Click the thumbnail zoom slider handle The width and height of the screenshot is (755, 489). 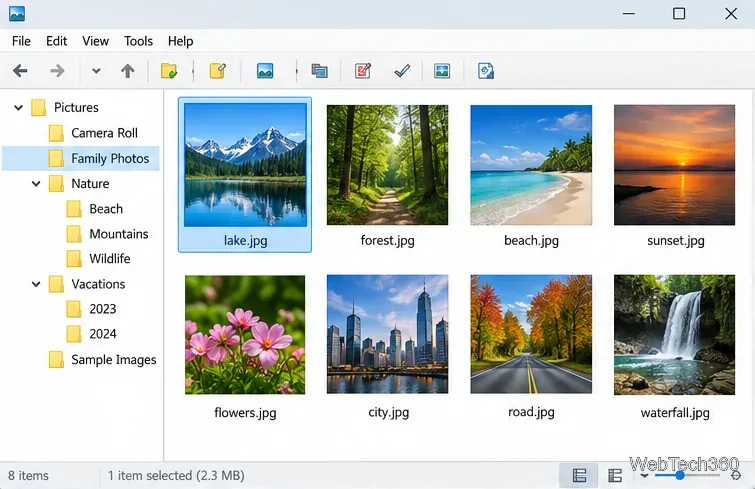coord(680,476)
